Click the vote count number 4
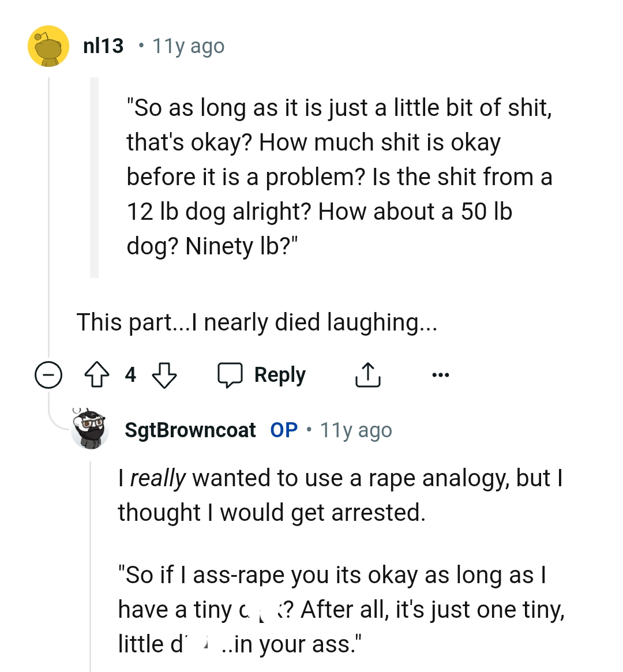 130,375
